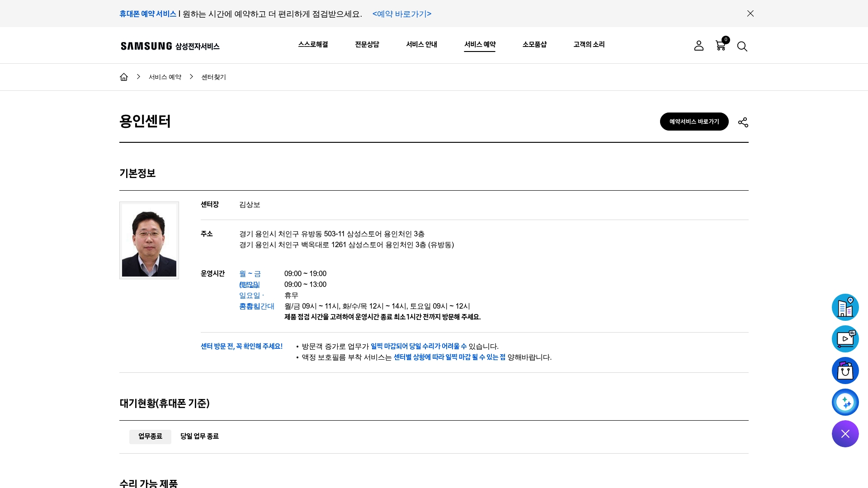Click the 예약서비스 바로가기 button
868x488 pixels.
694,122
